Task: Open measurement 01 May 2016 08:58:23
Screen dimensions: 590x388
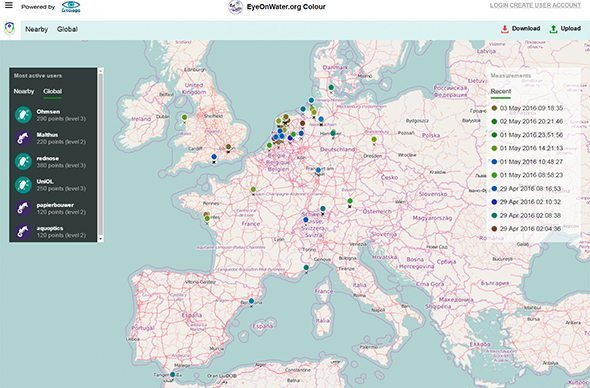Action: [527, 175]
